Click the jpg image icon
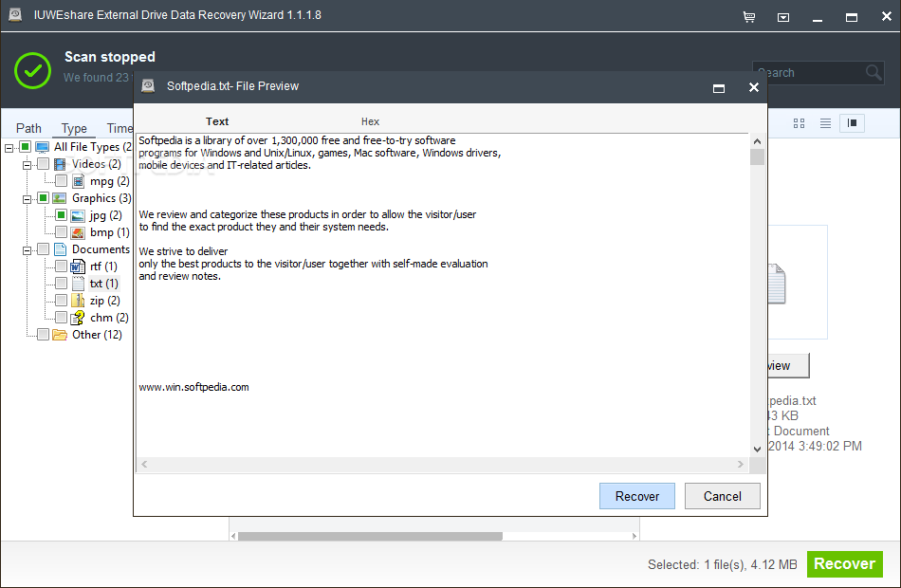901x588 pixels. (78, 216)
